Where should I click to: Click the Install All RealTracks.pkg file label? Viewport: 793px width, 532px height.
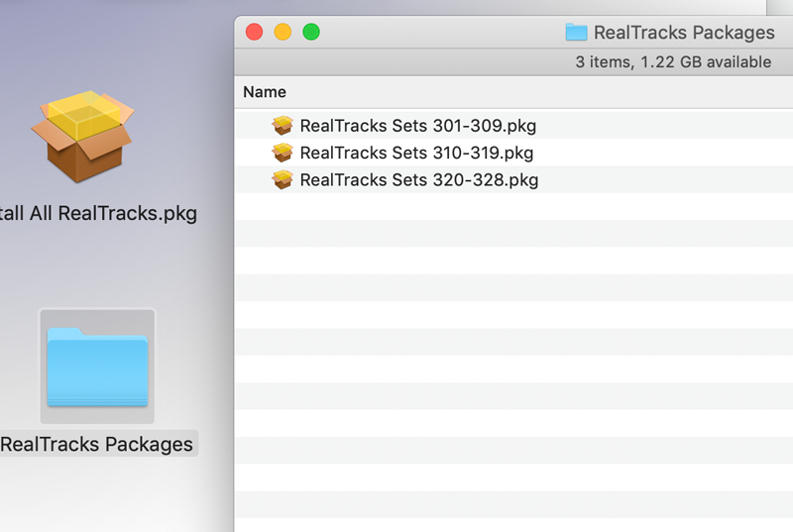[98, 213]
